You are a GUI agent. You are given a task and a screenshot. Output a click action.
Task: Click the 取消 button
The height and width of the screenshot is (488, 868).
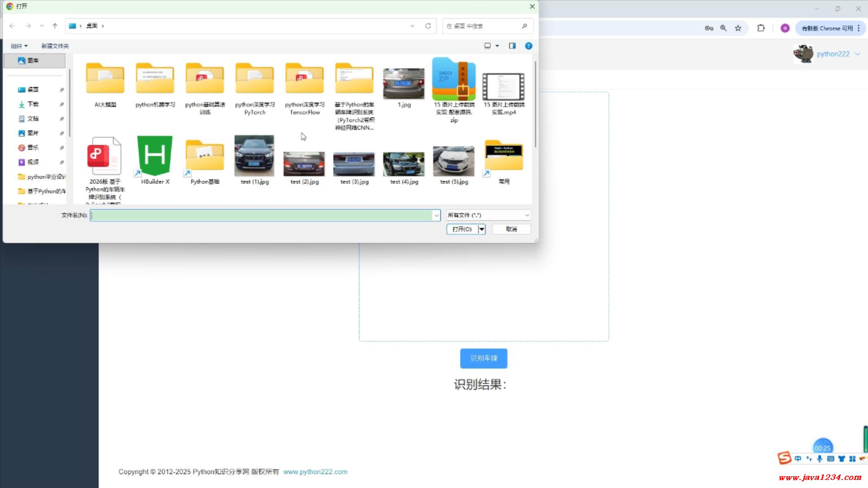coord(511,229)
